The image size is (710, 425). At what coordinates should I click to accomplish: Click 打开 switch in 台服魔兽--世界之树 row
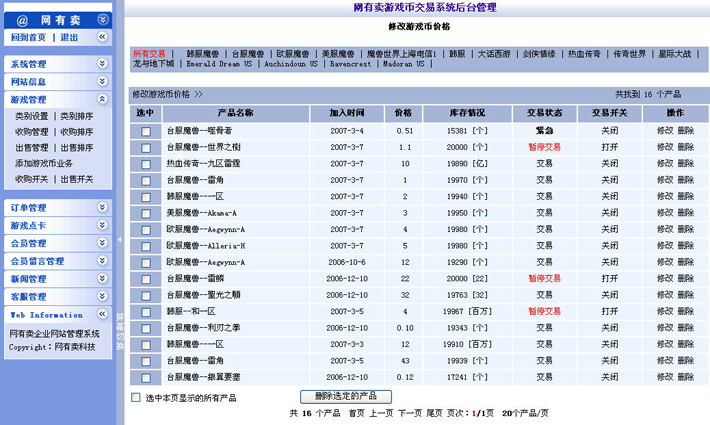pos(609,147)
